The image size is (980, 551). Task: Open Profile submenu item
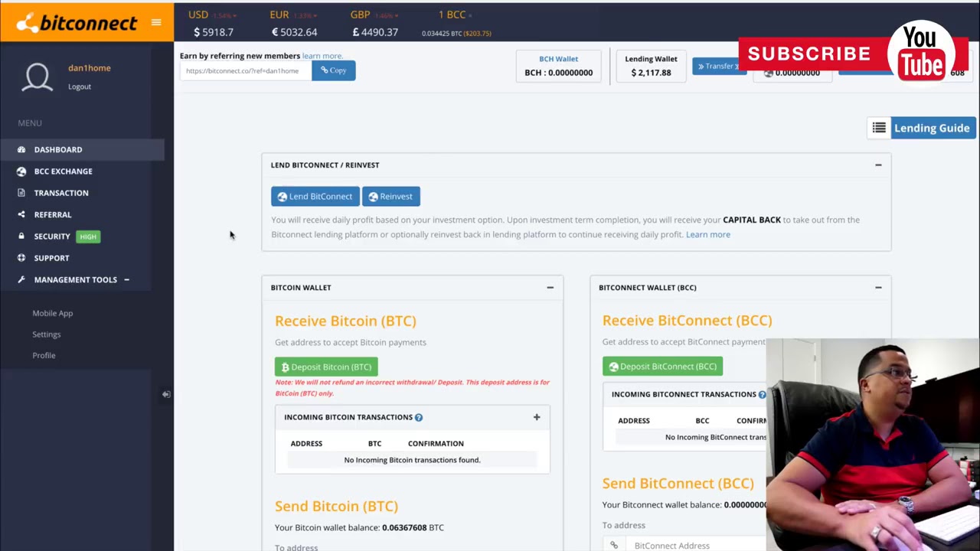tap(44, 355)
